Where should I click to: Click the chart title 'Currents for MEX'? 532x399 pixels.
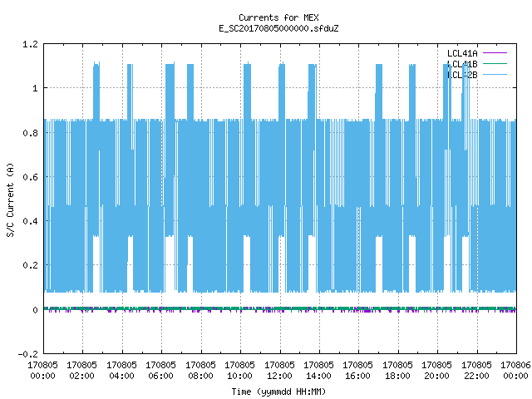tap(278, 17)
